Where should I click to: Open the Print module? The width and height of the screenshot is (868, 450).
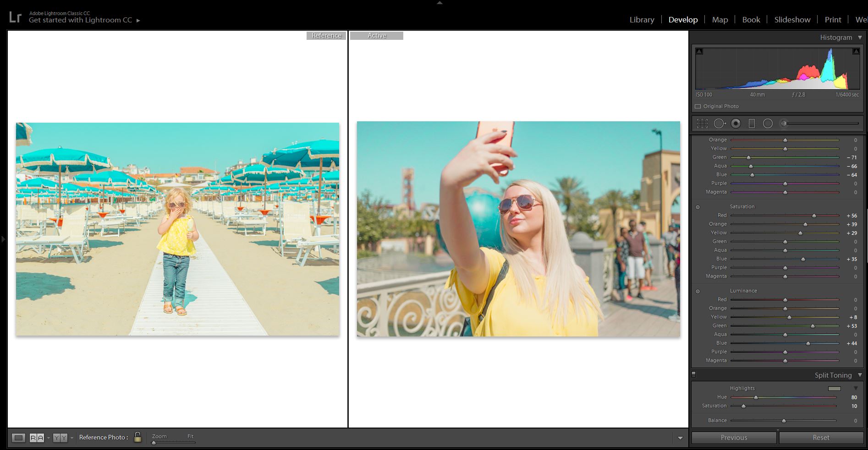coord(833,20)
